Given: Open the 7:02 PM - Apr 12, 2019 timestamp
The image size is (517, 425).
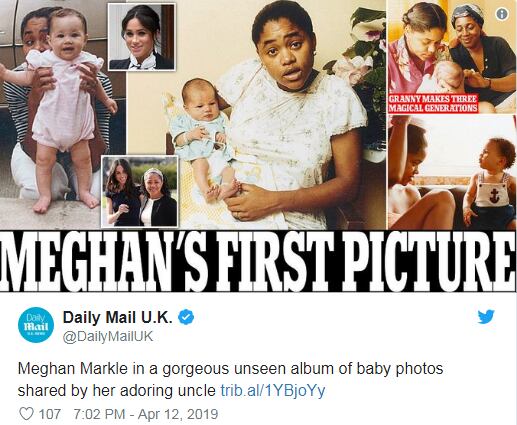Looking at the screenshot, I should 146,414.
